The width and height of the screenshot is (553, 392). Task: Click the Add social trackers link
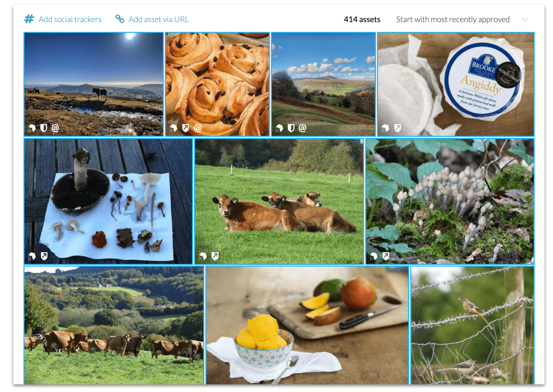70,19
